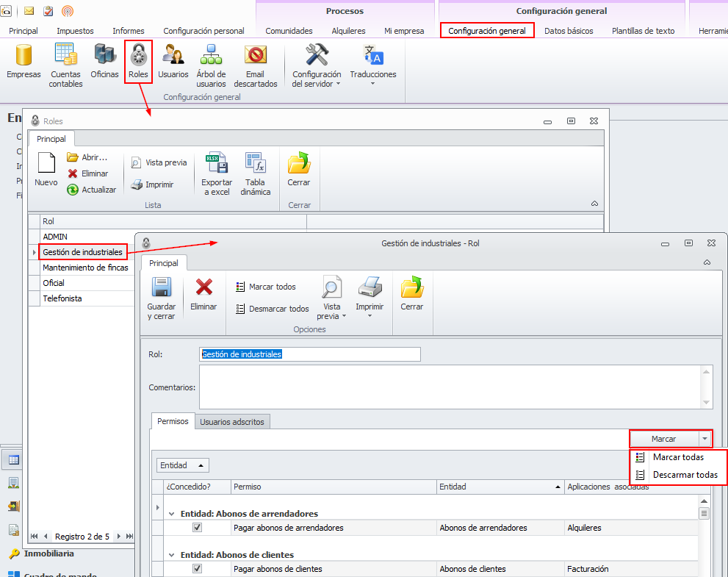Screen dimensions: 728x577
Task: Click Abrir folder icon in Roles window
Action: point(73,157)
